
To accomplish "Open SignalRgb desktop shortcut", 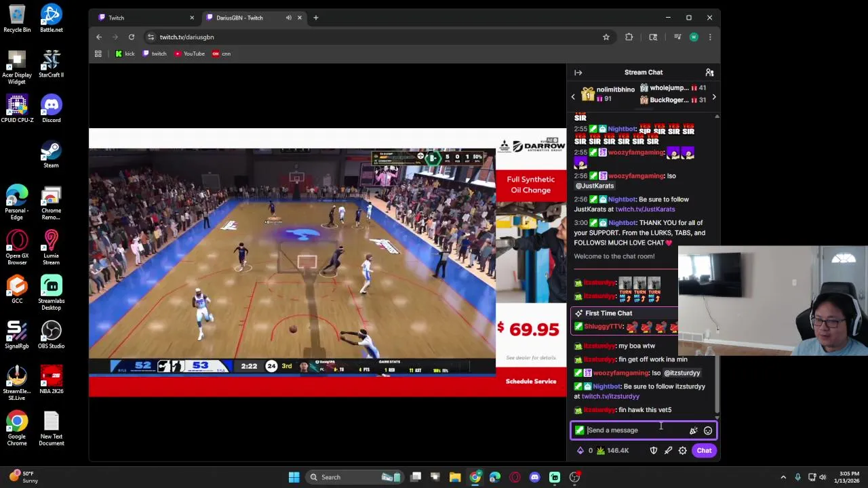I will coord(17,335).
